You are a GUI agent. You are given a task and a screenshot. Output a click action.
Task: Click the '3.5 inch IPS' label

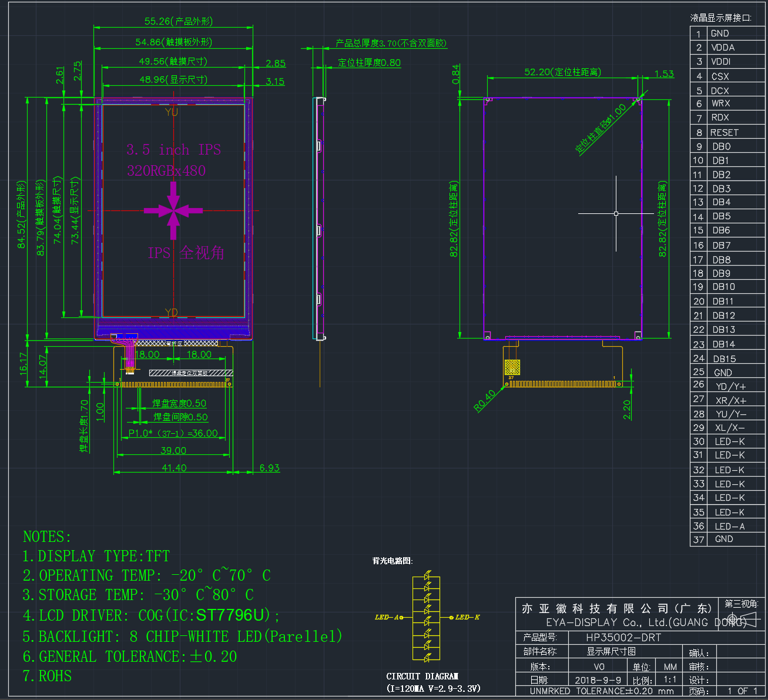click(174, 150)
